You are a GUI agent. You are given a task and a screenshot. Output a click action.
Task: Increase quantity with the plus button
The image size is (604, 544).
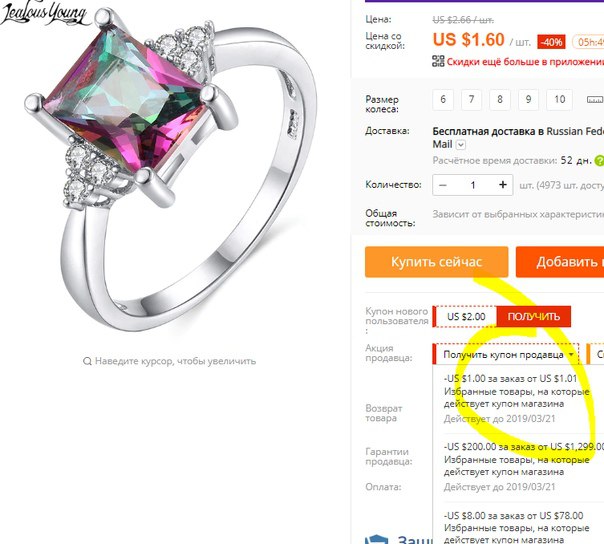(502, 185)
